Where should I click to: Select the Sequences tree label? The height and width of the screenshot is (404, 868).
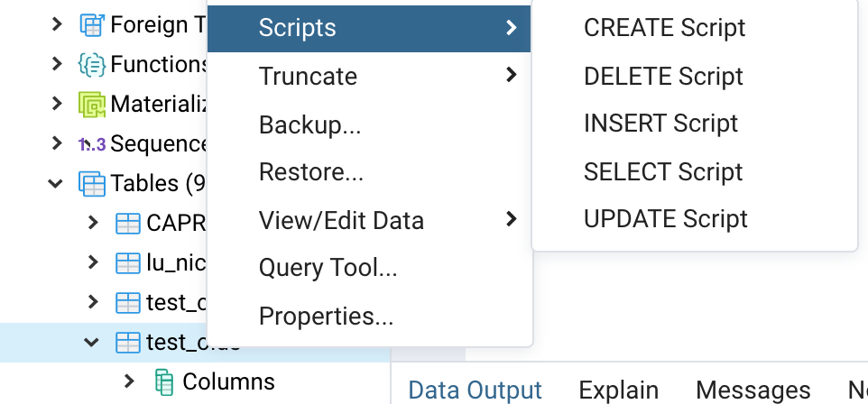tap(159, 144)
